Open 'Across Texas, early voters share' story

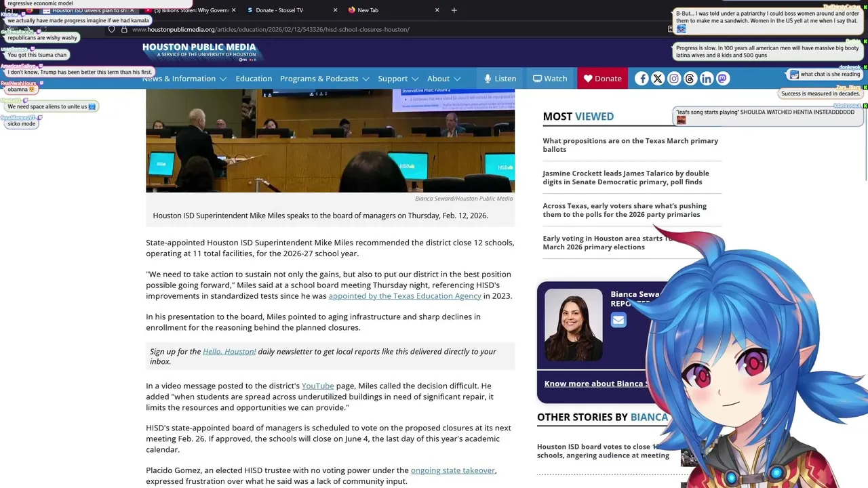tap(625, 210)
